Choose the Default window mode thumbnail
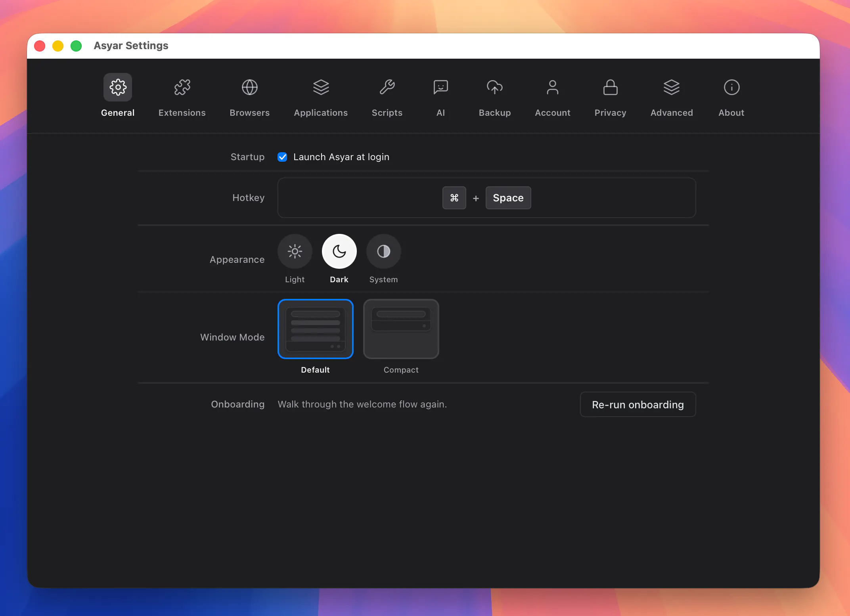 316,329
